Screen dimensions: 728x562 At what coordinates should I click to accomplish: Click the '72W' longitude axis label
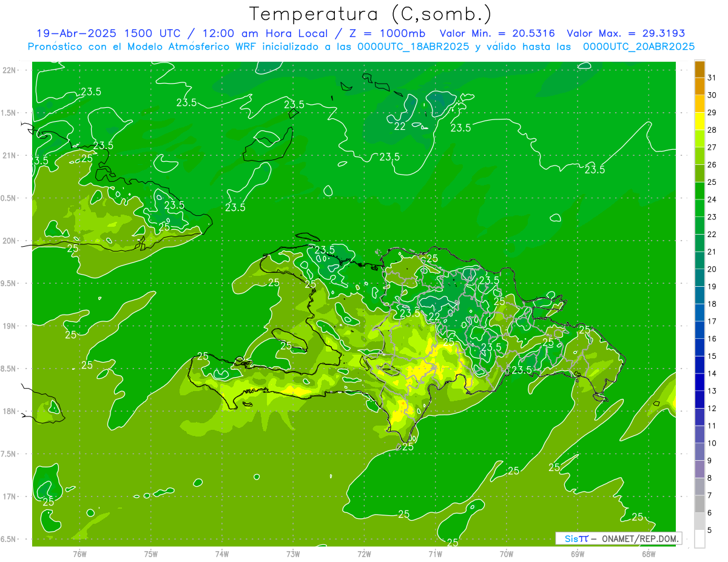point(364,554)
